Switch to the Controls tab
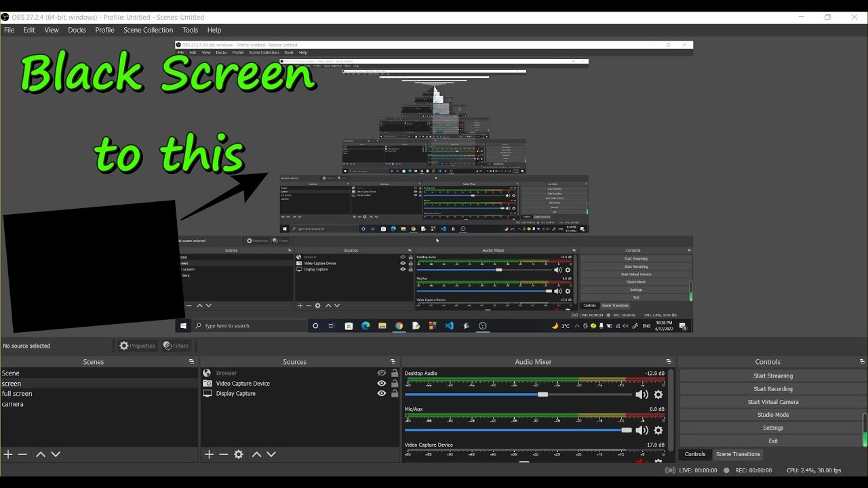868x488 pixels. point(695,454)
